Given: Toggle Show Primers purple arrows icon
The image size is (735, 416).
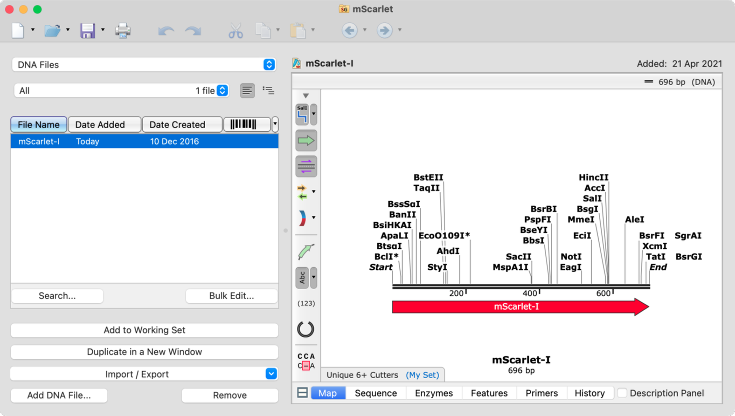Looking at the screenshot, I should (x=306, y=166).
